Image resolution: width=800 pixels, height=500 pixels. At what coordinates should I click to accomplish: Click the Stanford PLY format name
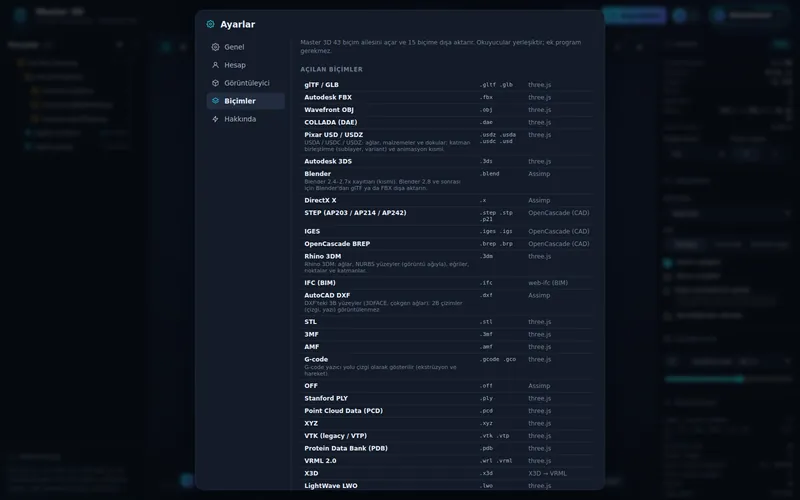click(x=326, y=398)
